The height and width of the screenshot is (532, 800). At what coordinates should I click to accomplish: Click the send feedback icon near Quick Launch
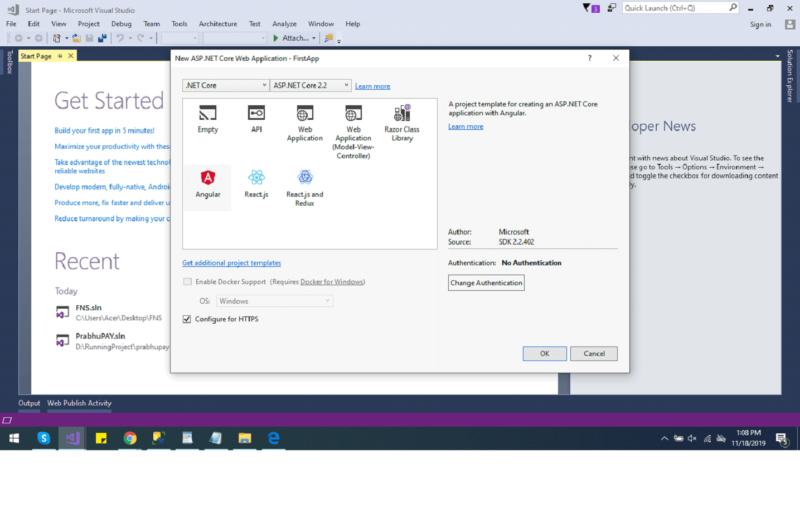click(x=612, y=8)
